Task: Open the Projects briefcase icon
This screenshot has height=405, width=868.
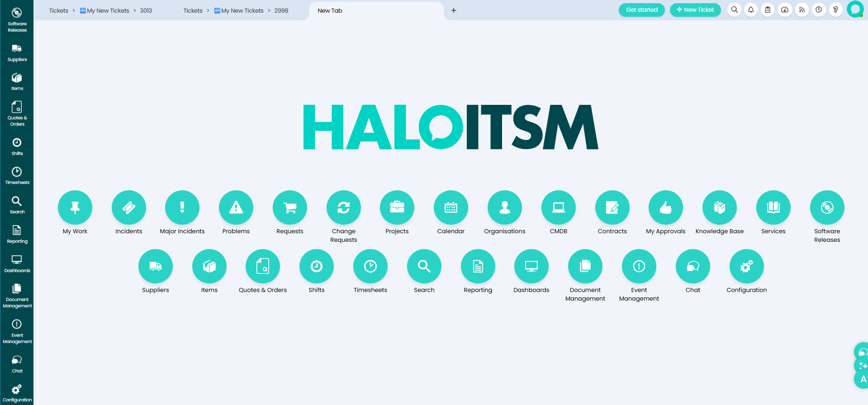Action: coord(397,207)
